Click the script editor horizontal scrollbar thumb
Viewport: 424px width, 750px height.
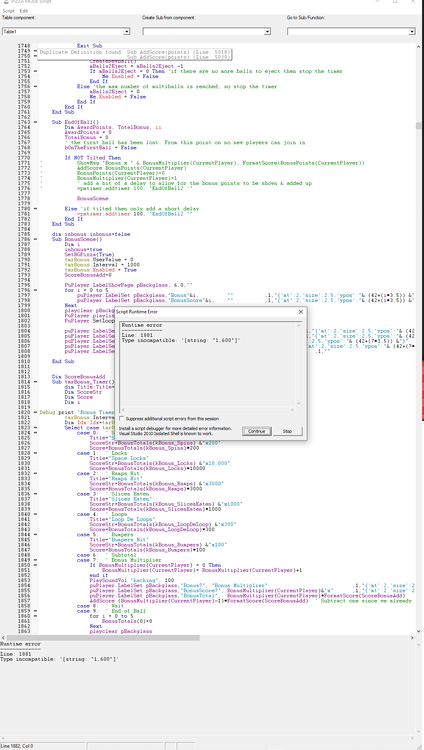tap(103, 638)
